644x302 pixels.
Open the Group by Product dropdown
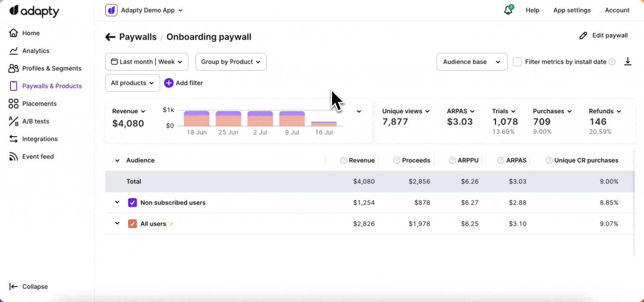click(231, 62)
